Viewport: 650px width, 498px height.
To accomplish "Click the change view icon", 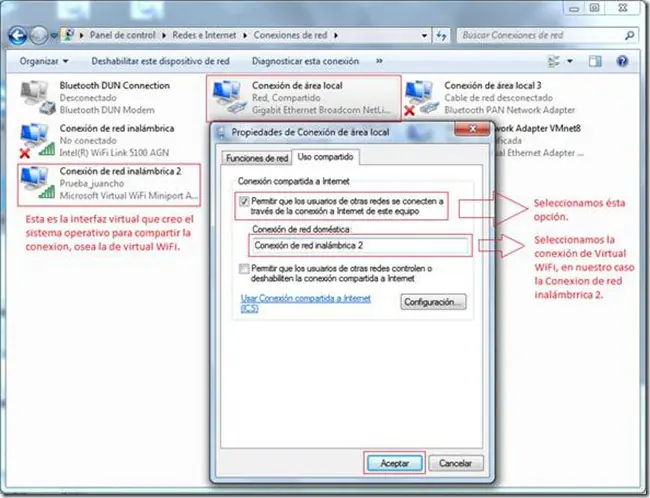I will click(x=554, y=61).
